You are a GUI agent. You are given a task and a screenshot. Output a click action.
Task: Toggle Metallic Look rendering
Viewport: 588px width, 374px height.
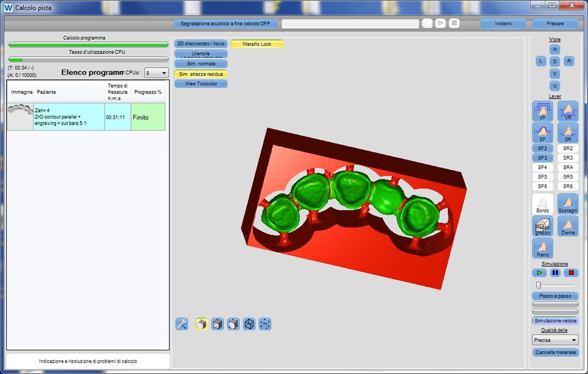(257, 44)
